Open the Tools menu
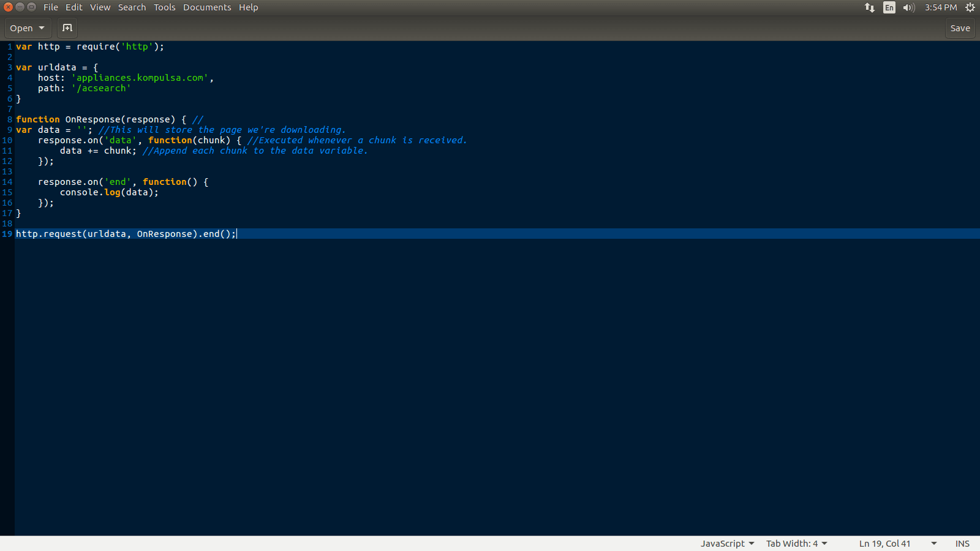 (x=164, y=7)
